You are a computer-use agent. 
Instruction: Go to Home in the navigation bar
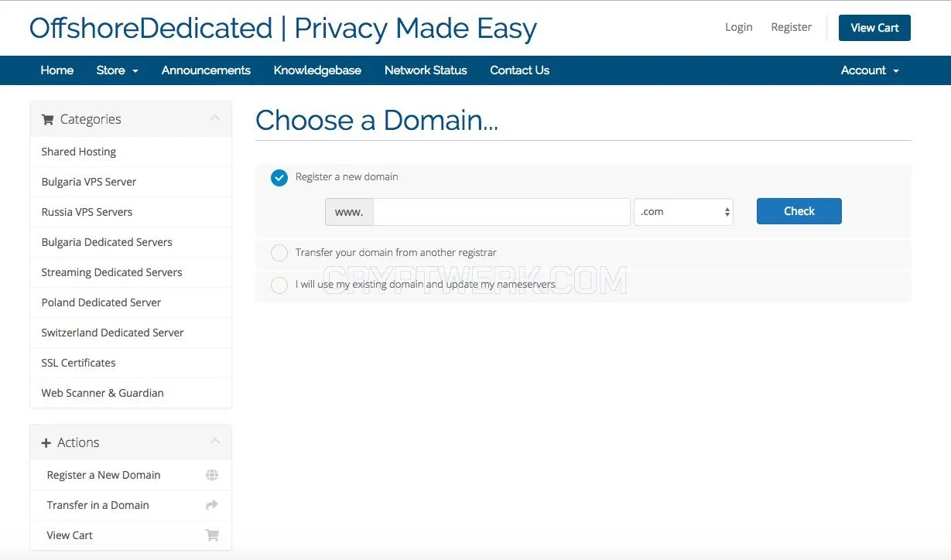tap(57, 70)
